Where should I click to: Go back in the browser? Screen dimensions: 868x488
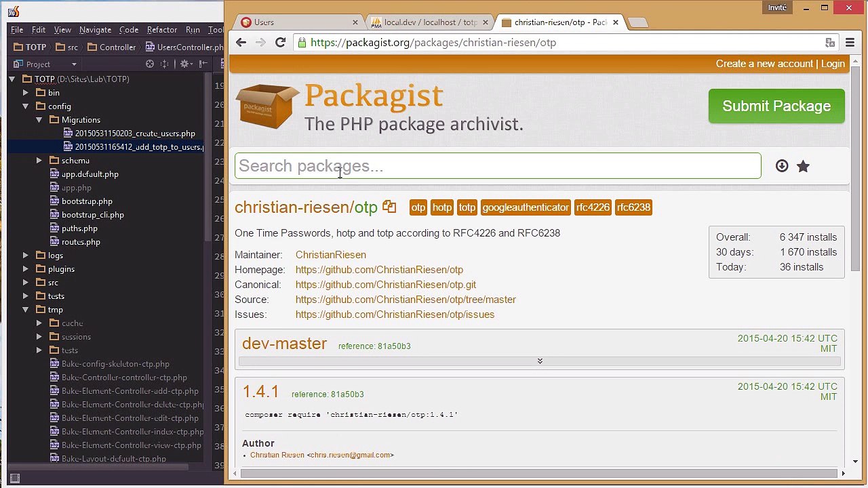pos(241,43)
